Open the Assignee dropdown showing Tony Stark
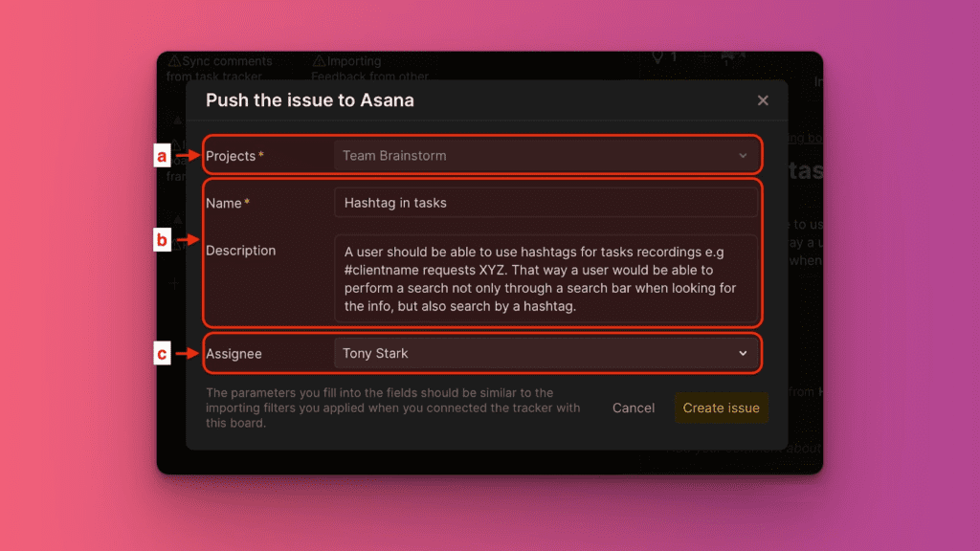This screenshot has height=551, width=980. 536,353
